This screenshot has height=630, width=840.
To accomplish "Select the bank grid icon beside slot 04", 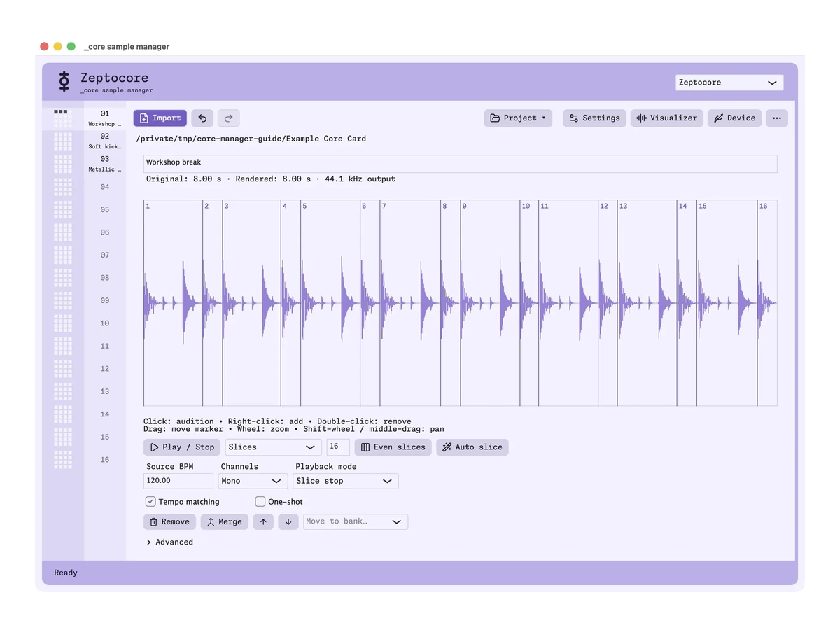I will click(x=63, y=187).
